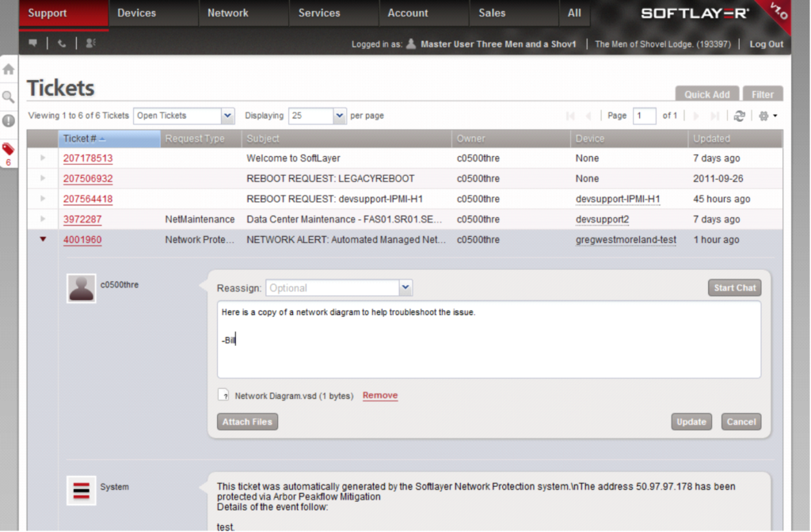Open the Reassign dropdown

click(x=339, y=288)
